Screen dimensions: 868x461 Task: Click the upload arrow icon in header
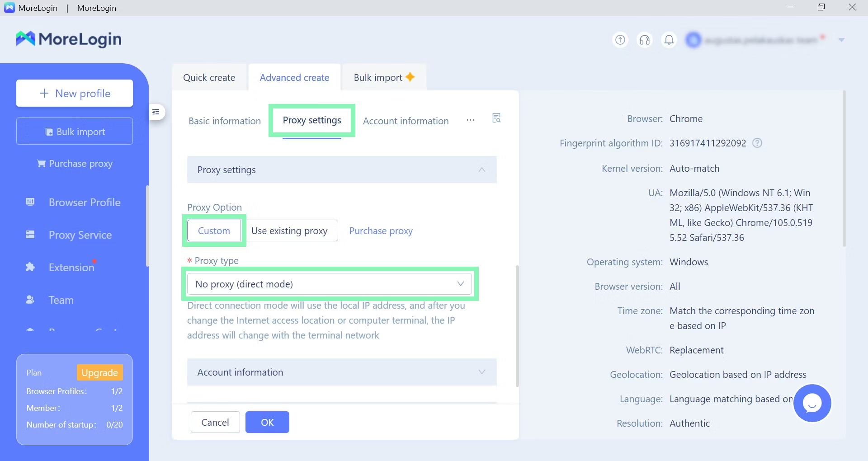click(620, 40)
